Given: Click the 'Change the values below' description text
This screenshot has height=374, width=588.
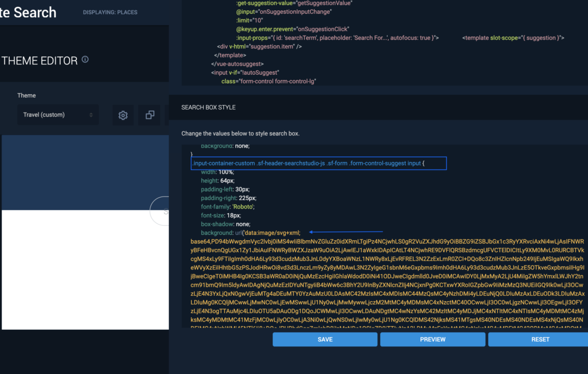Looking at the screenshot, I should point(241,133).
